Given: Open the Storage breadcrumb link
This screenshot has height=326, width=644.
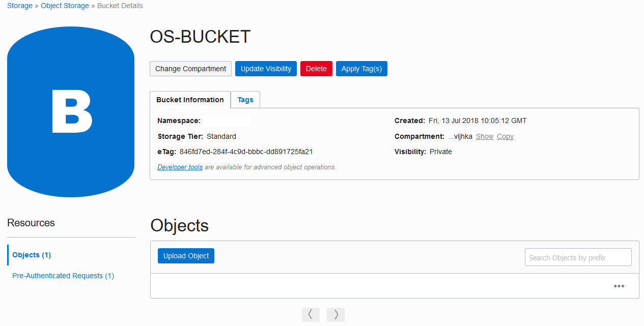Looking at the screenshot, I should (x=20, y=6).
